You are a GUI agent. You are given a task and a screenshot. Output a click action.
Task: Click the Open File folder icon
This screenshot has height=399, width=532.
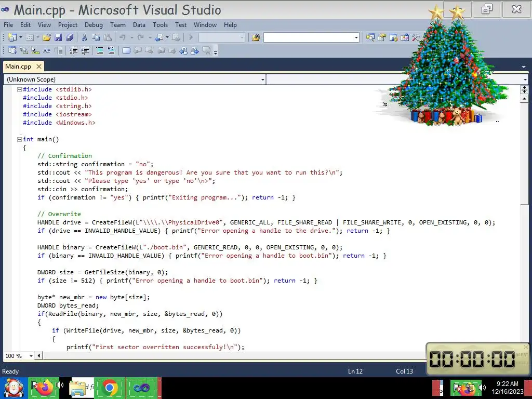47,37
